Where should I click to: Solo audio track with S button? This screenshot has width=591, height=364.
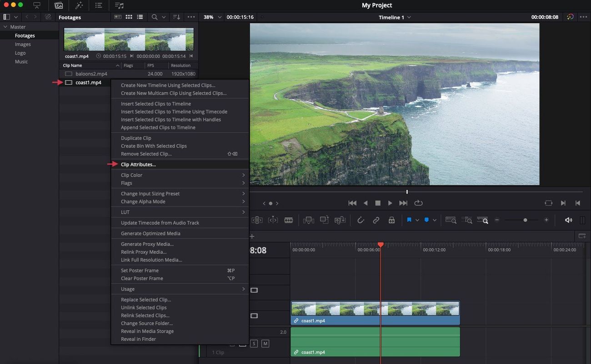pyautogui.click(x=254, y=344)
